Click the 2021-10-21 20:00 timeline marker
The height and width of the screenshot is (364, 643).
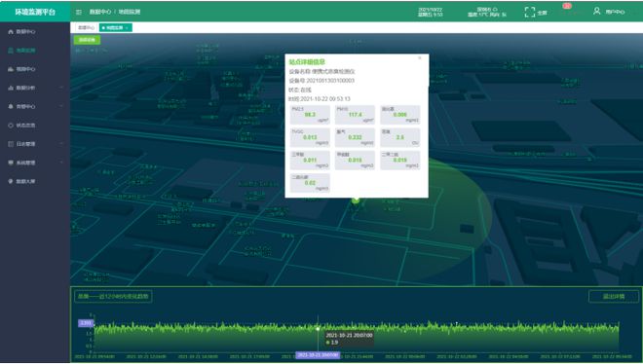[318, 355]
